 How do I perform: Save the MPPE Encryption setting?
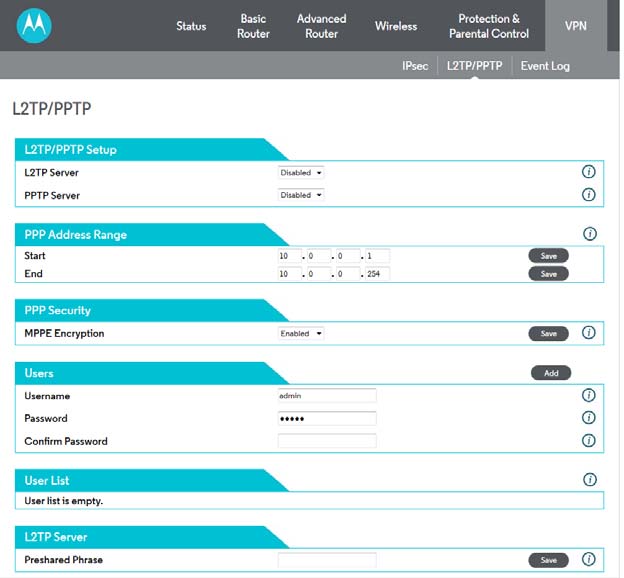coord(548,334)
